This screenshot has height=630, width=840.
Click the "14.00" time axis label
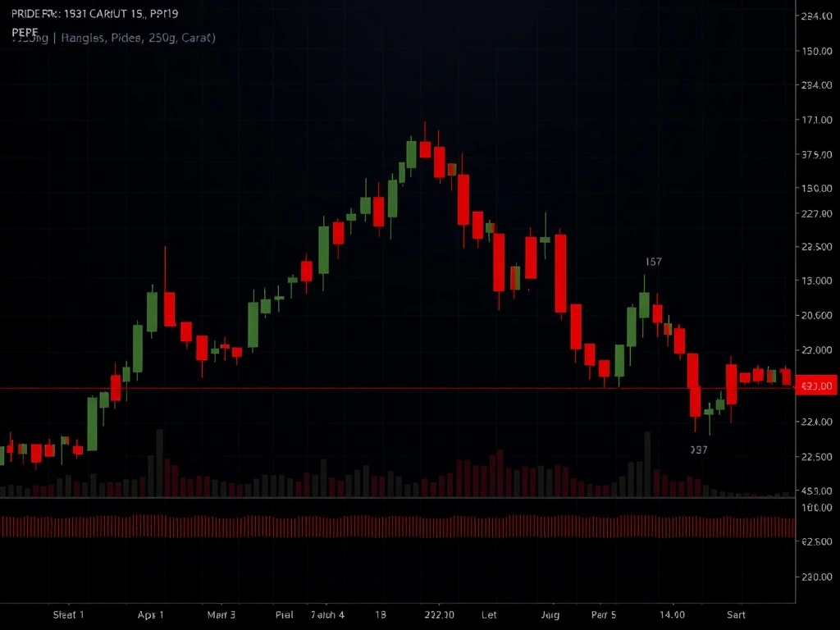pyautogui.click(x=672, y=614)
